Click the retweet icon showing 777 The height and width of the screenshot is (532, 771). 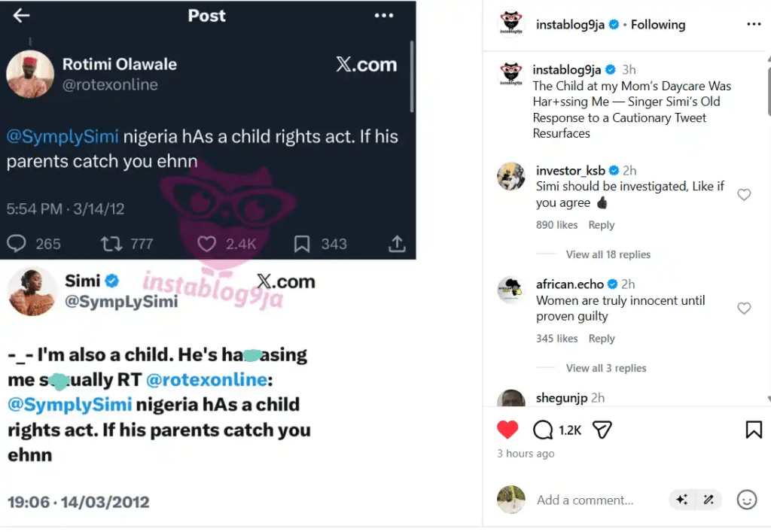click(111, 244)
